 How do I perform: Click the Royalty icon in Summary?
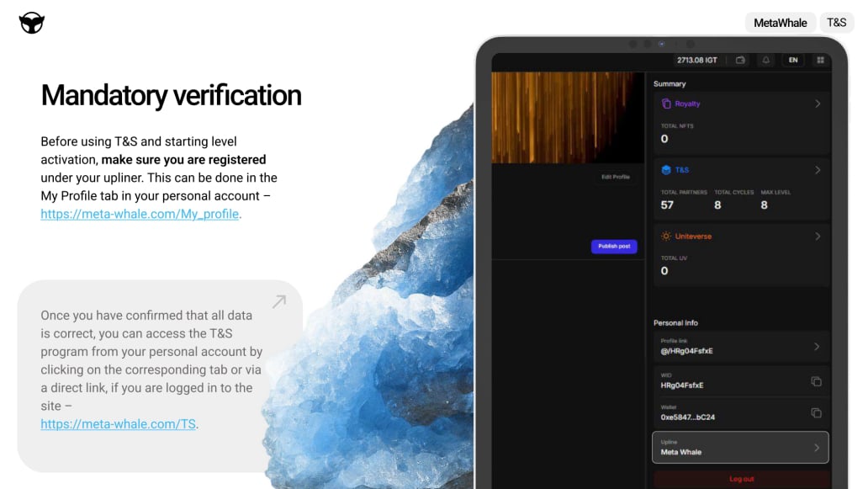click(x=666, y=104)
